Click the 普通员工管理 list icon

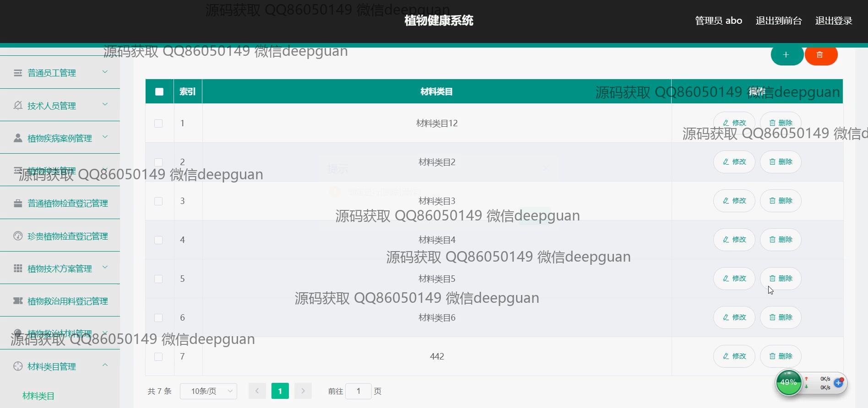pos(18,73)
